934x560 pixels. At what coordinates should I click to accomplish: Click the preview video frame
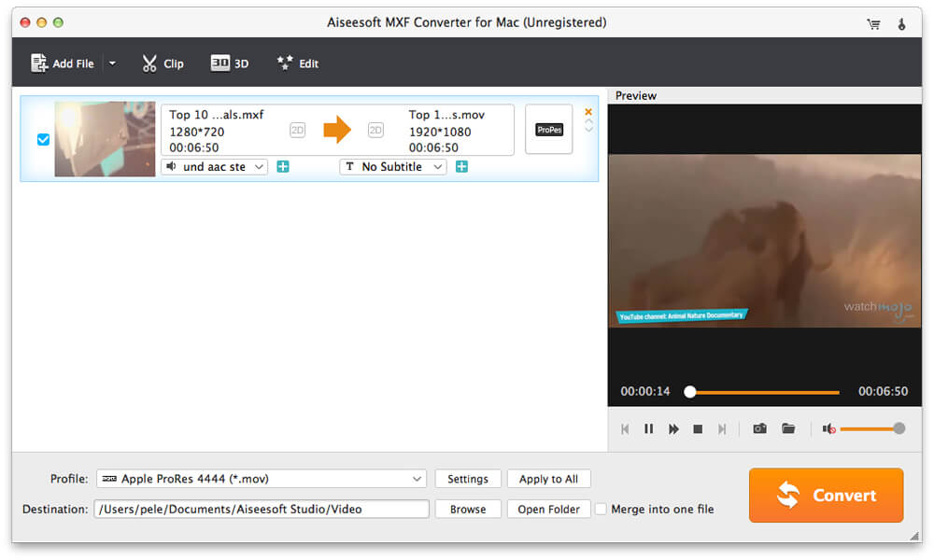tap(764, 241)
